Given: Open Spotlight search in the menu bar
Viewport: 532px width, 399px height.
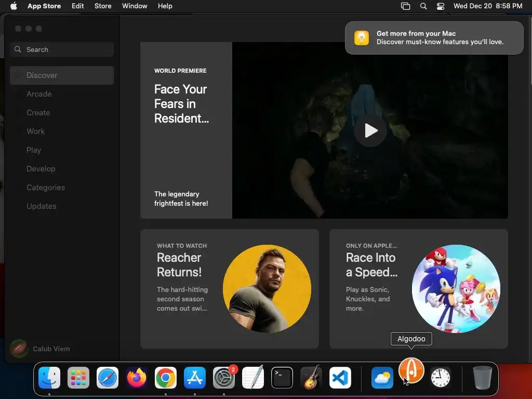Looking at the screenshot, I should [x=423, y=6].
